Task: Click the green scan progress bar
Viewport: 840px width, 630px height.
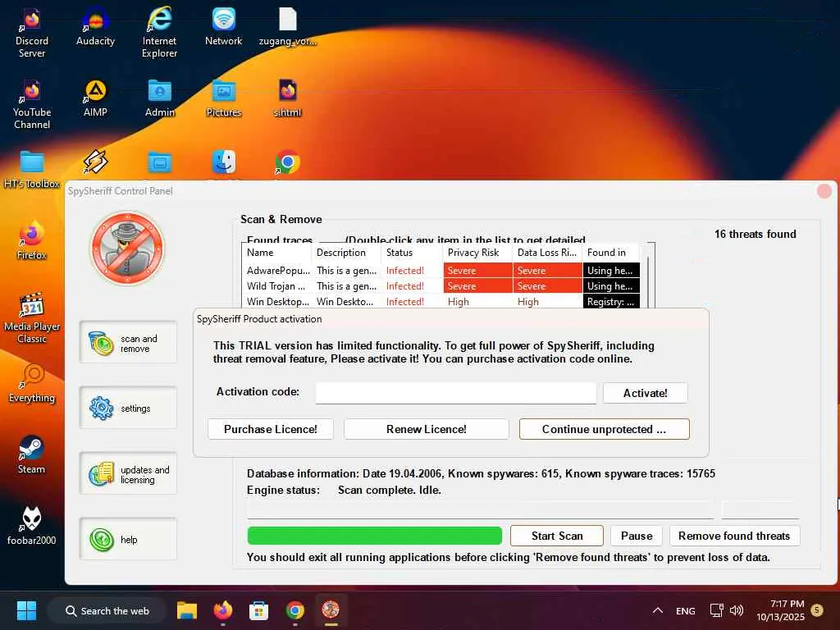Action: point(374,536)
